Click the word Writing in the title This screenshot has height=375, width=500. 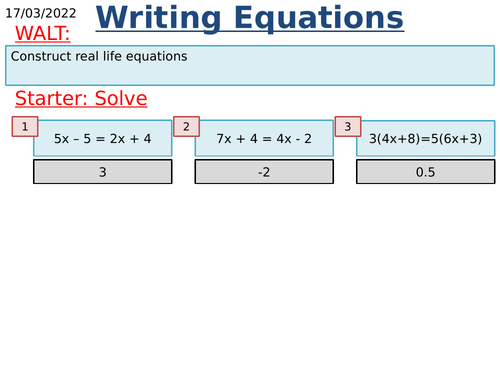[158, 18]
